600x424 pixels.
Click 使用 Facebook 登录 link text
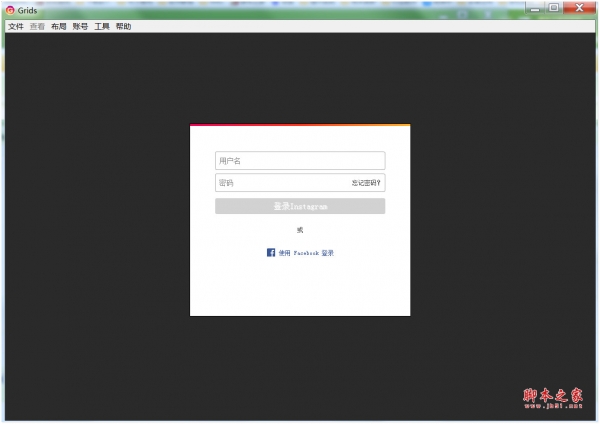click(306, 253)
